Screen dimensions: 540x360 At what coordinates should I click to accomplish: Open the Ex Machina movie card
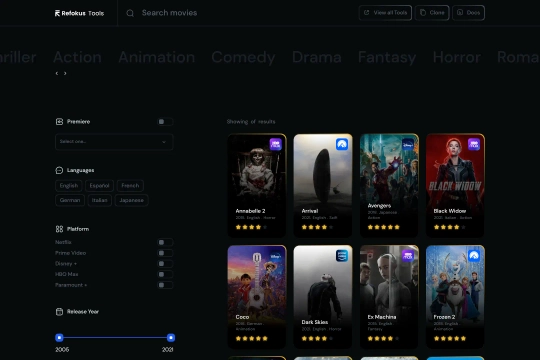(389, 297)
